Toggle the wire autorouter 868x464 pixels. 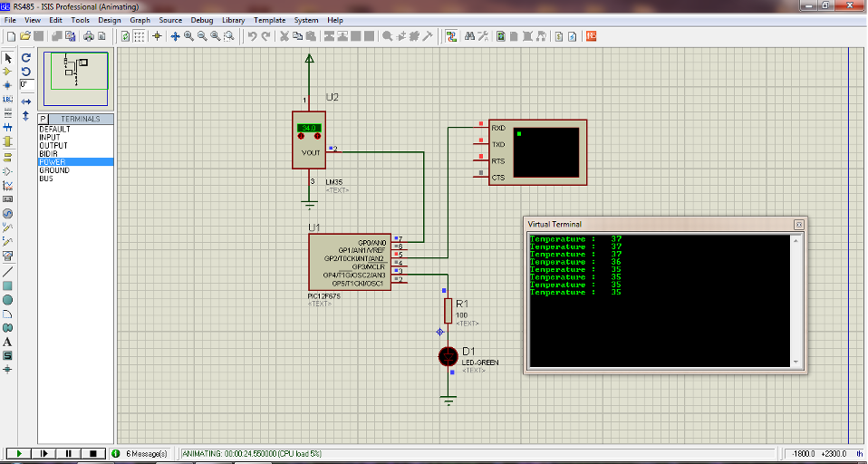451,36
